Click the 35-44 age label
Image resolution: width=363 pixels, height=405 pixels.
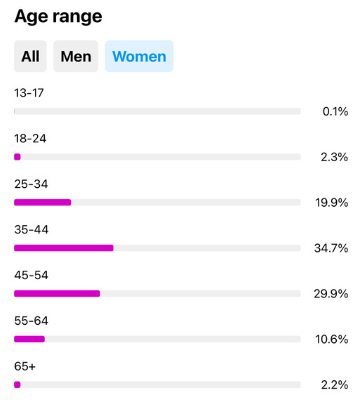point(31,230)
